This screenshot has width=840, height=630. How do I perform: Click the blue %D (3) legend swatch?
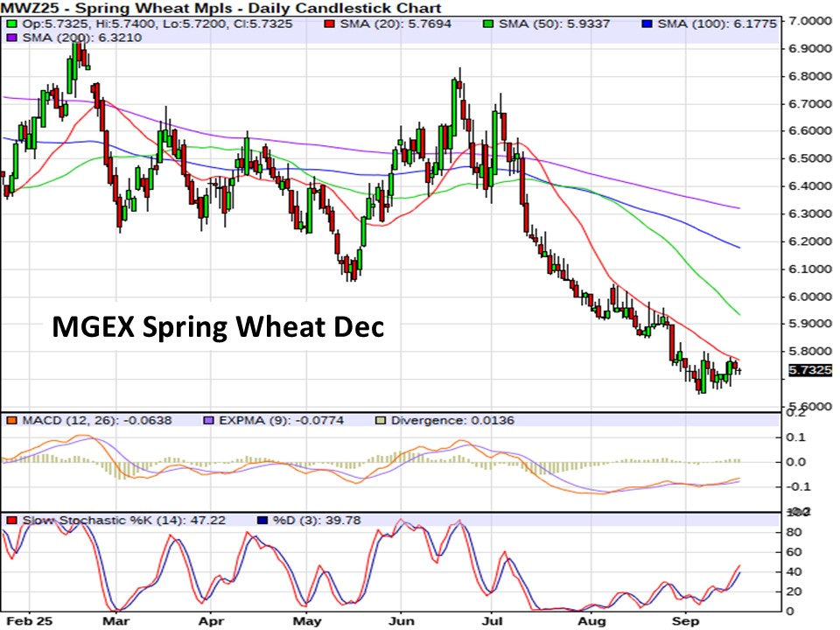point(262,521)
